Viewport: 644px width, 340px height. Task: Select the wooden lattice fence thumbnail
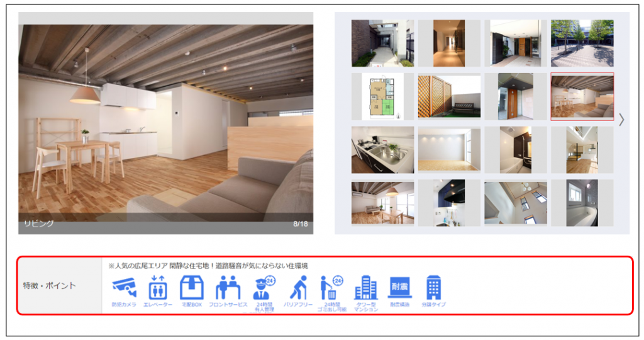click(x=449, y=96)
